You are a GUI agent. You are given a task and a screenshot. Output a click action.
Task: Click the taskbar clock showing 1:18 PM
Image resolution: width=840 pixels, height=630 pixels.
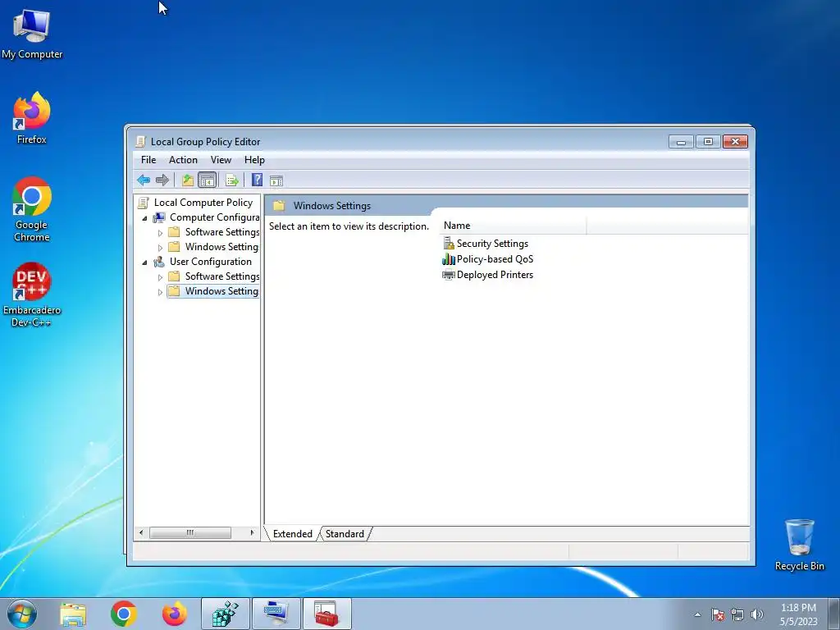[798, 614]
